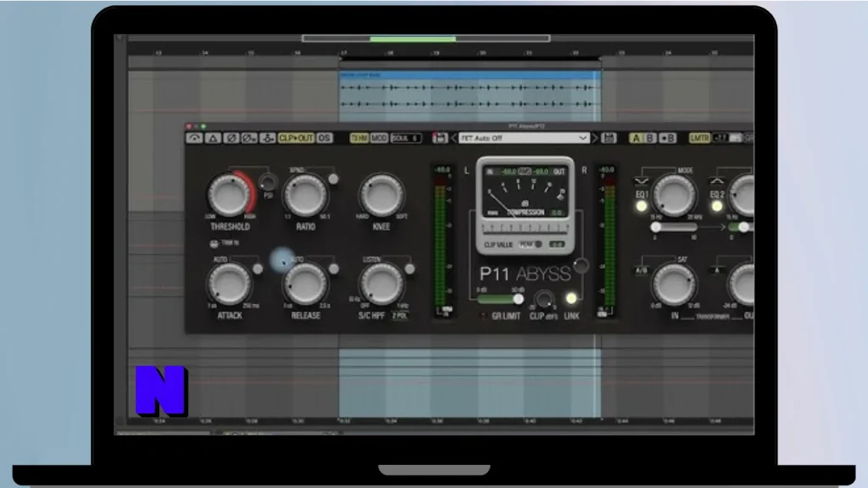Toggle the EQ1 enable light
This screenshot has width=868, height=488.
pos(641,206)
